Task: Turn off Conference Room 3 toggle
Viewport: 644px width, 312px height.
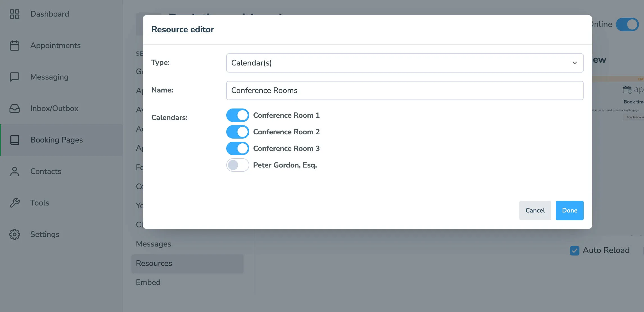Action: tap(237, 148)
